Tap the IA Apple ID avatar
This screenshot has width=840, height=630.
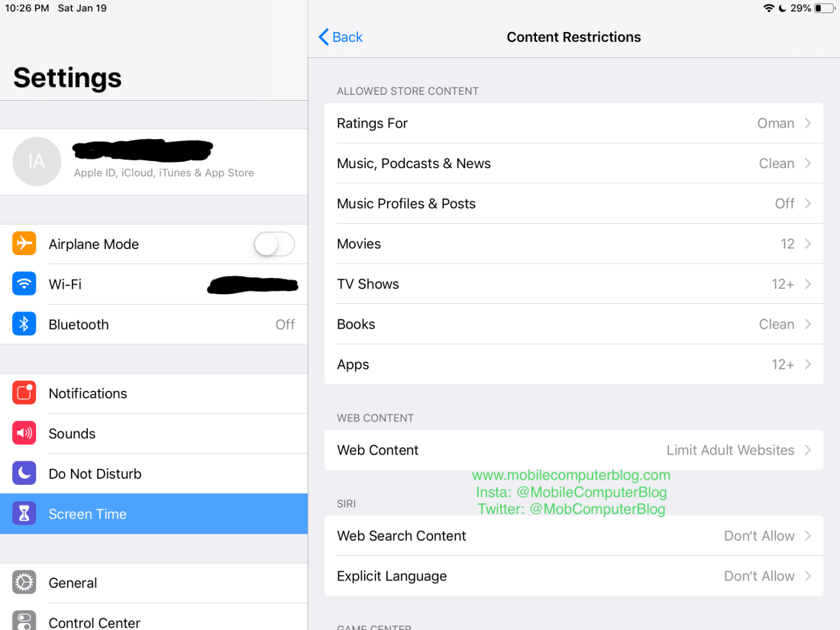[37, 162]
